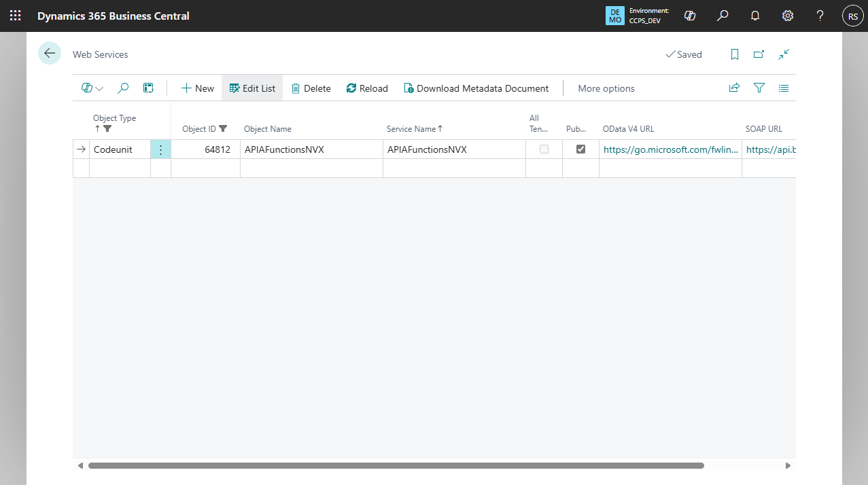The image size is (868, 485).
Task: Open the help question mark
Action: click(820, 16)
